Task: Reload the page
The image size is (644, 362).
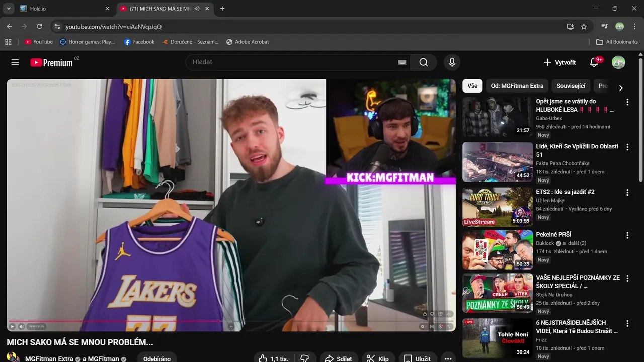Action: point(39,26)
